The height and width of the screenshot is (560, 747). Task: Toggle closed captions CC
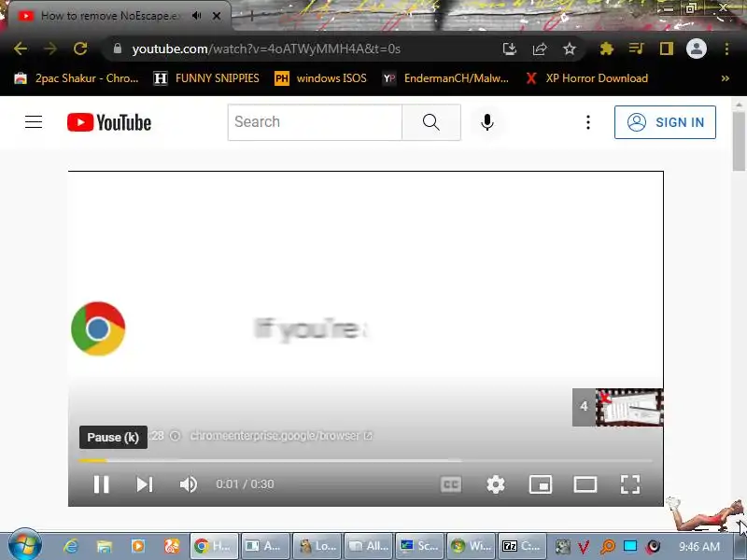(451, 484)
